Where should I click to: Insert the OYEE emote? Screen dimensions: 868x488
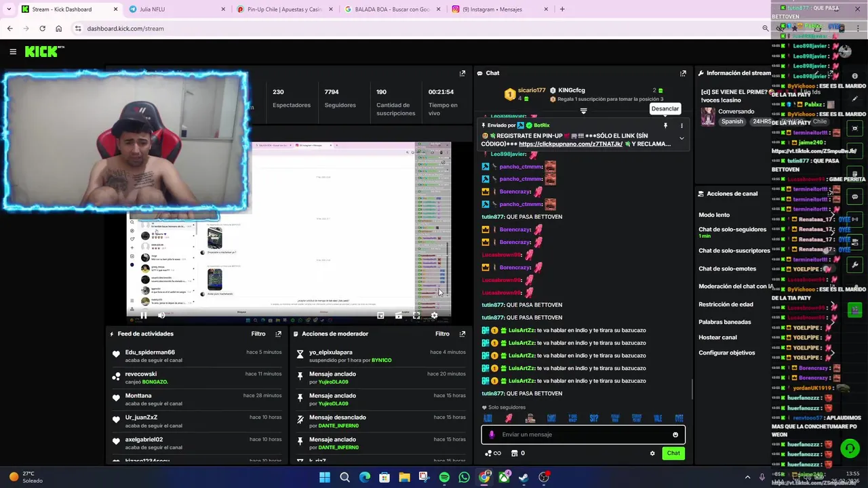pos(679,418)
